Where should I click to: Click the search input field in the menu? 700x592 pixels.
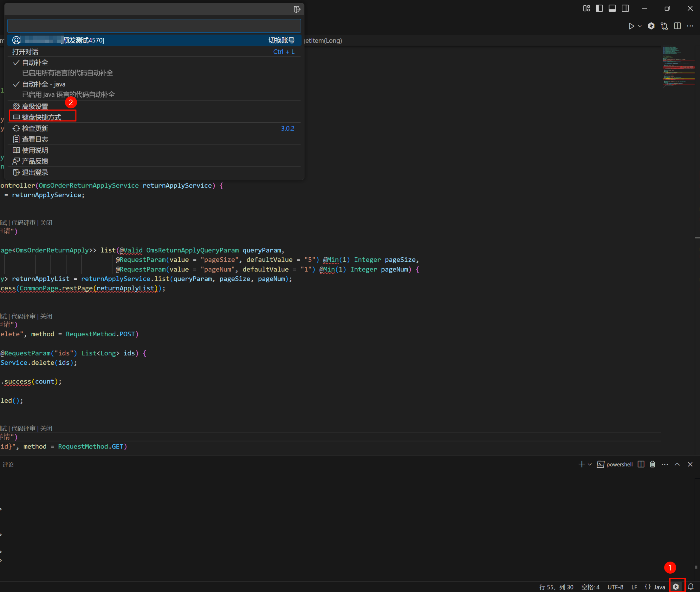pos(154,25)
